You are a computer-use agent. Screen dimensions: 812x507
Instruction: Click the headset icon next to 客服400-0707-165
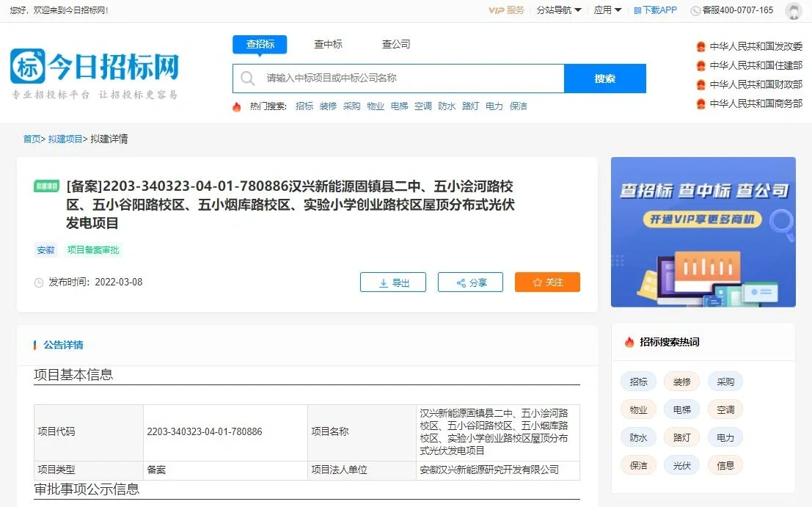point(694,10)
